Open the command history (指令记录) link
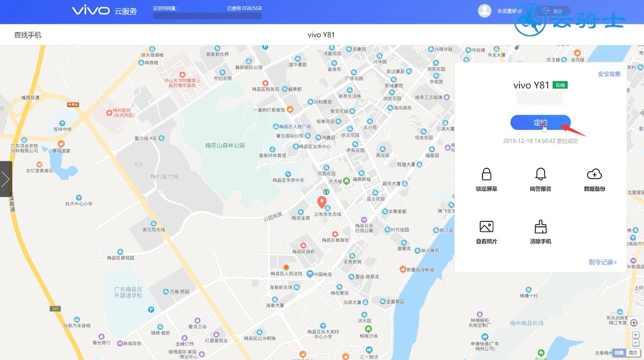The image size is (644, 360). click(x=602, y=262)
